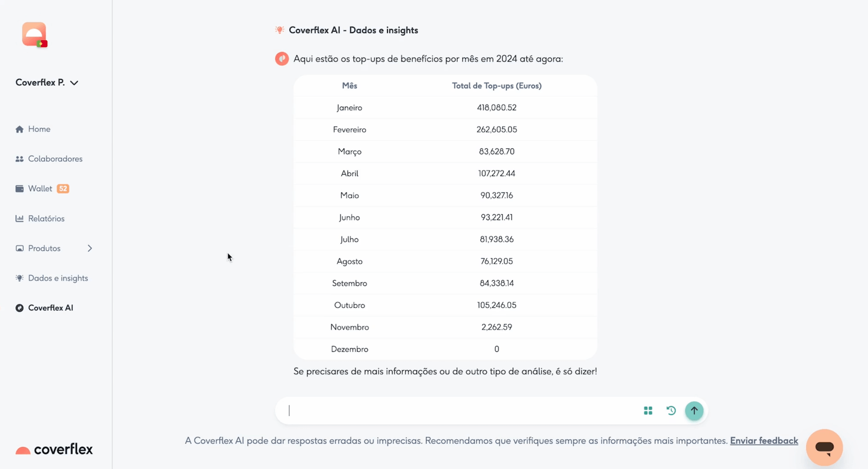Select the Relatórios chart icon
This screenshot has width=868, height=469.
point(19,218)
